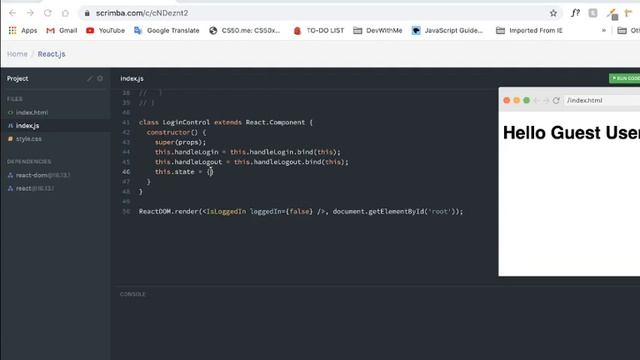640x360 pixels.
Task: Click the index.js editor tab
Action: (x=132, y=78)
